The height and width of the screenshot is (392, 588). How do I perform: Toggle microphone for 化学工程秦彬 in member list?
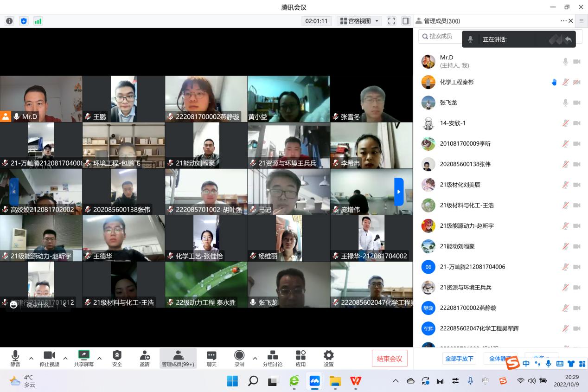coord(565,82)
